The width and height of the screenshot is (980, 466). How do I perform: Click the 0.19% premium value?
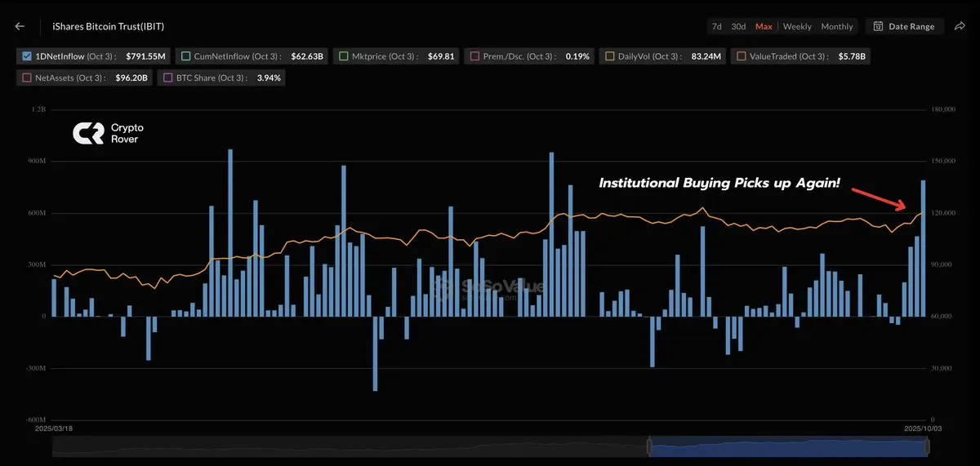tap(577, 56)
